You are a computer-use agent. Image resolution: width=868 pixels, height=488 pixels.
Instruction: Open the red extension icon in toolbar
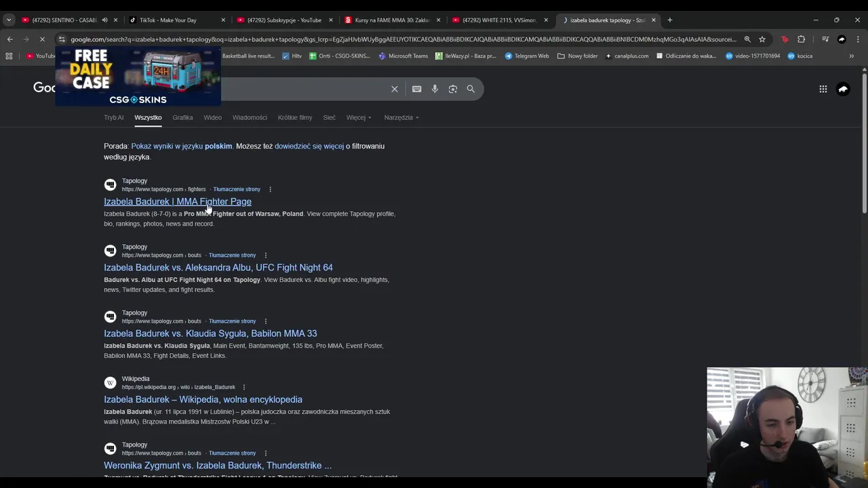(x=785, y=39)
